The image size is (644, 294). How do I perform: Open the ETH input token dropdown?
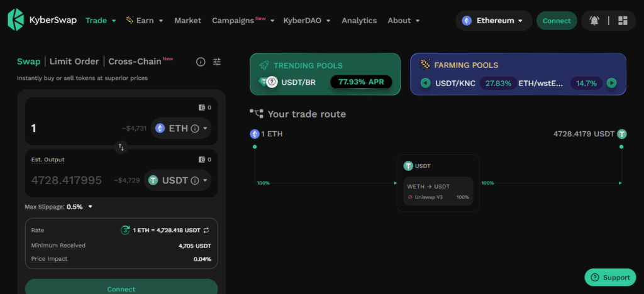pos(181,128)
